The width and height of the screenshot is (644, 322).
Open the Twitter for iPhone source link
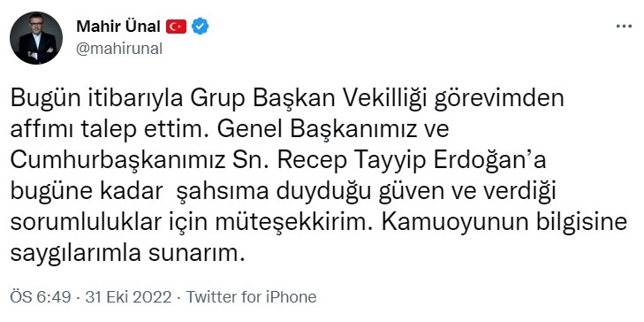point(252,297)
